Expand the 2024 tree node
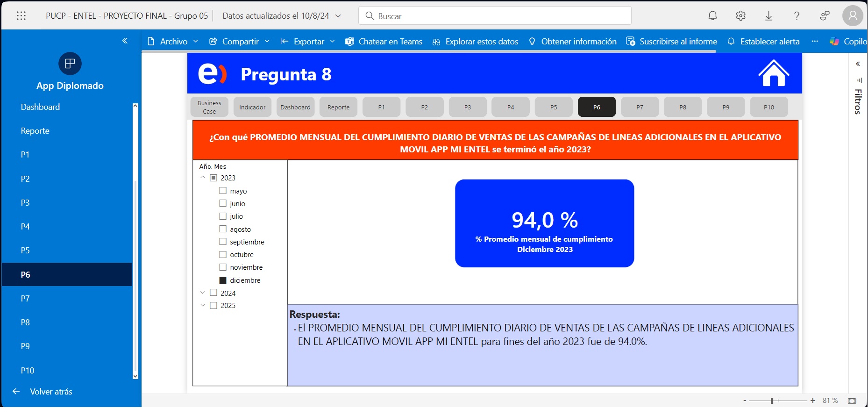 [x=203, y=293]
